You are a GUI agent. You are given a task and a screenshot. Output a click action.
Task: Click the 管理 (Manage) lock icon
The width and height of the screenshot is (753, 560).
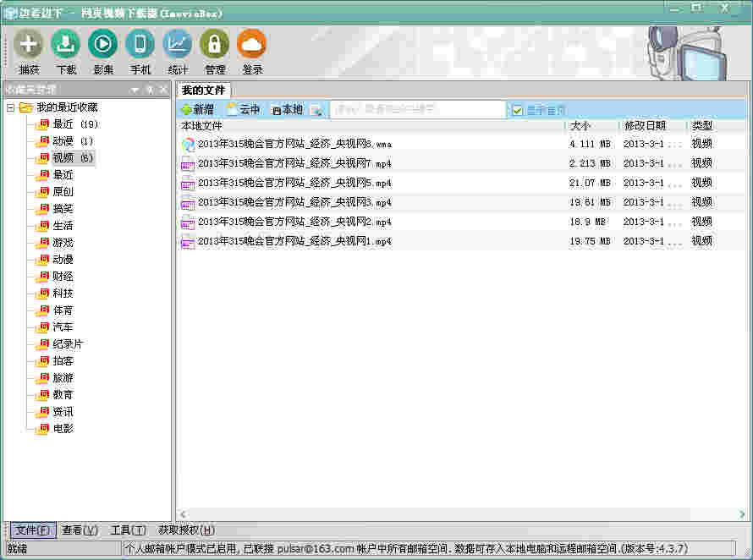(215, 44)
